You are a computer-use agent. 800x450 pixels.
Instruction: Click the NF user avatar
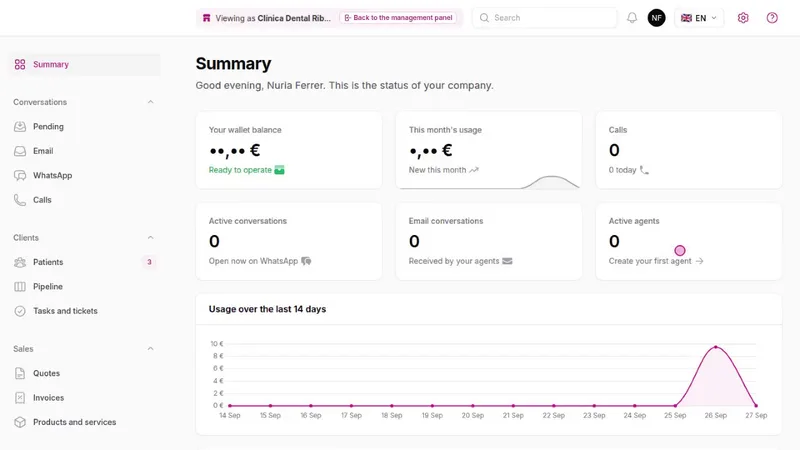point(656,18)
